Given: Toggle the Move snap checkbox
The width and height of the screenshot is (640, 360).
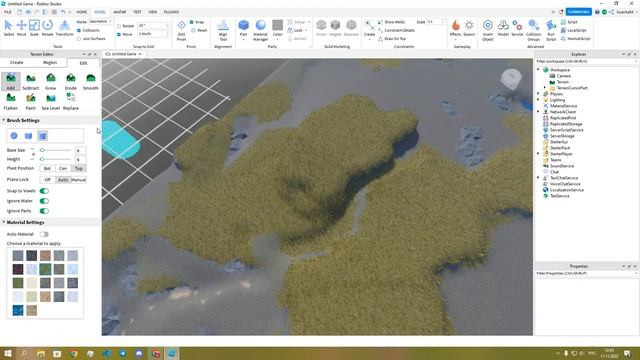Looking at the screenshot, I should [119, 34].
